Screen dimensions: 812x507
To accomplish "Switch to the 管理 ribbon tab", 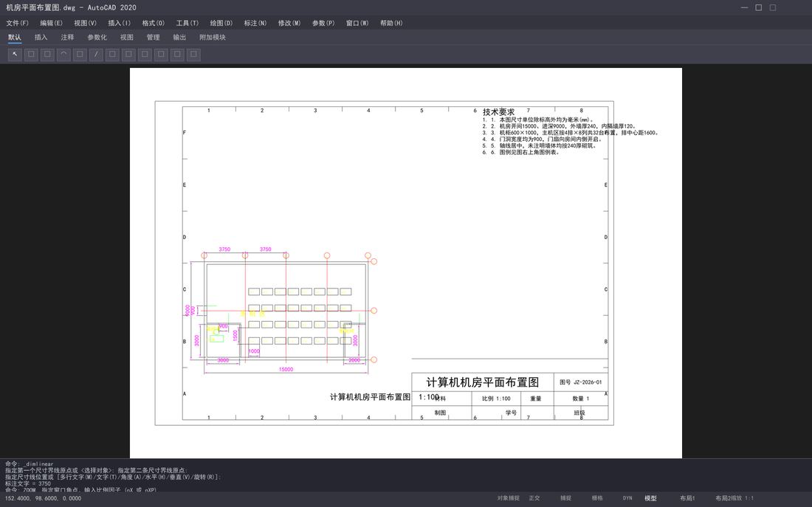I will click(x=153, y=38).
